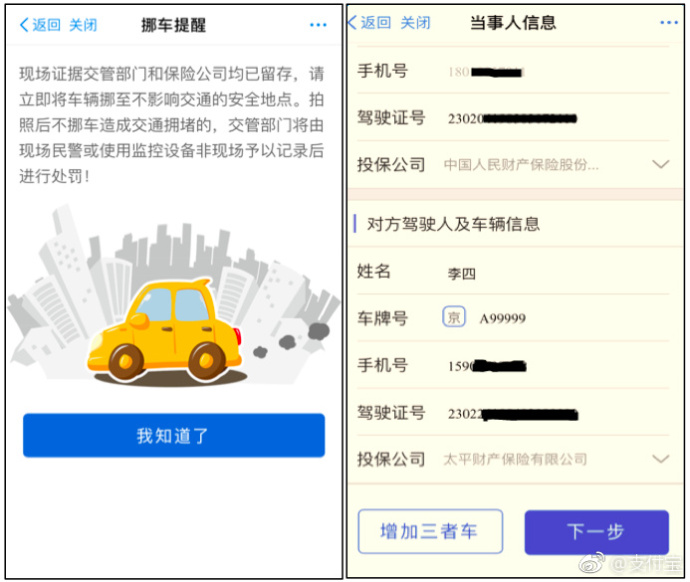Expand the 中国人民财产保险 insurer dropdown arrow
Image resolution: width=690 pixels, height=582 pixels.
pos(660,165)
